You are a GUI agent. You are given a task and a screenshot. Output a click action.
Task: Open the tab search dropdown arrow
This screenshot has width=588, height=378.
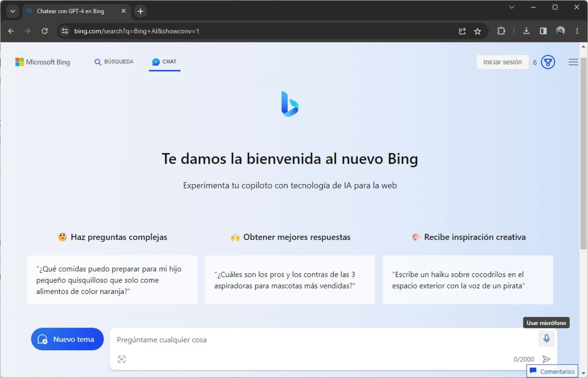pos(13,11)
